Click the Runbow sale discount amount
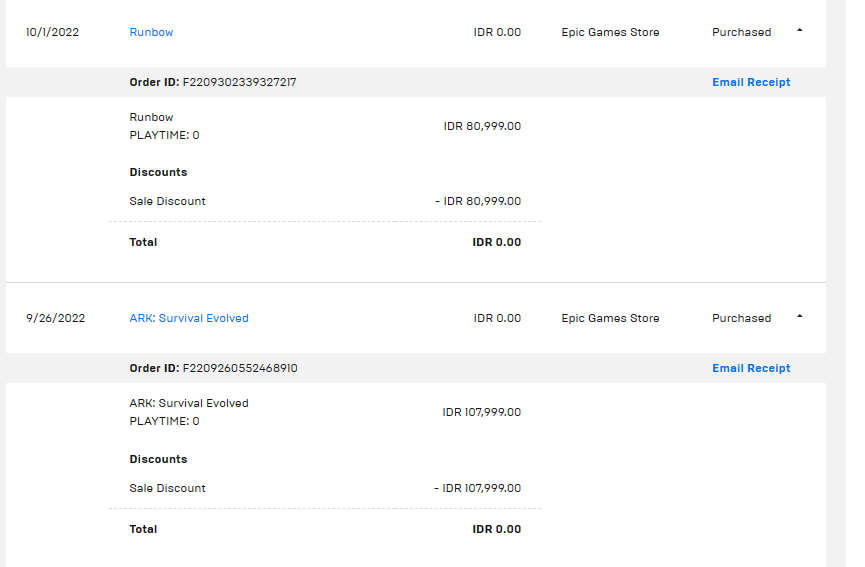The height and width of the screenshot is (567, 865). 478,201
